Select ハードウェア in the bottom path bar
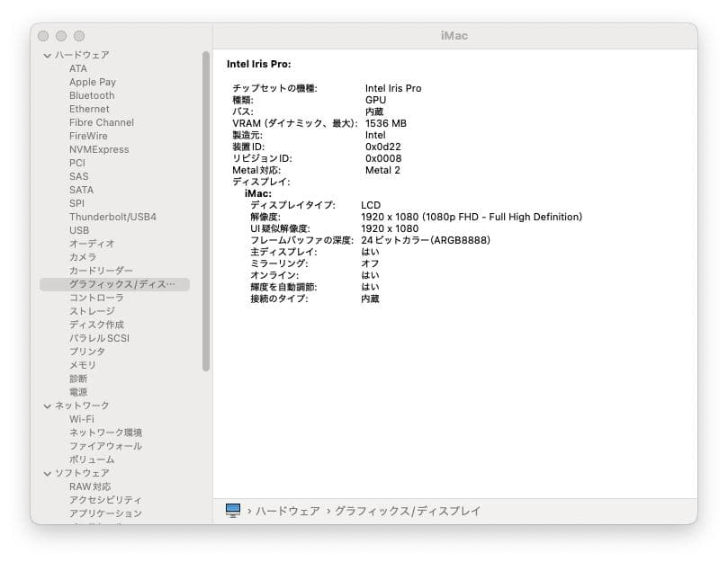 [288, 511]
